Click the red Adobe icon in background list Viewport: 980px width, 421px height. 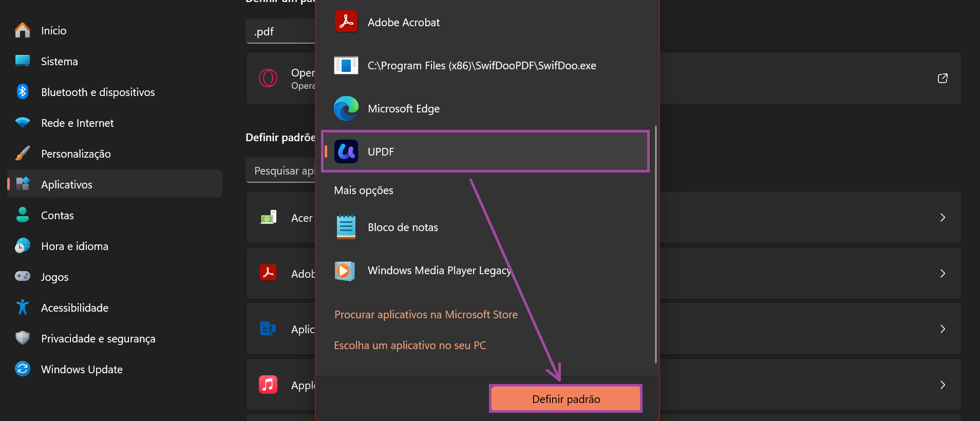point(268,273)
